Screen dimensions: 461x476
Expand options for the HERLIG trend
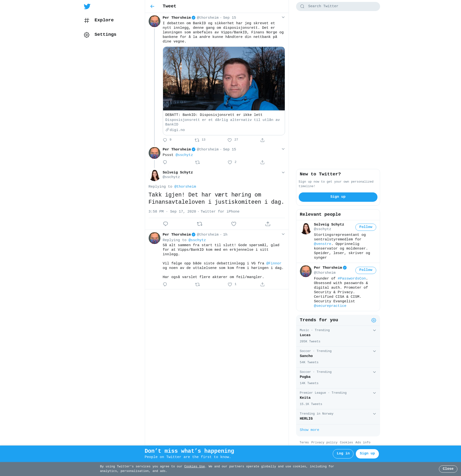375,414
